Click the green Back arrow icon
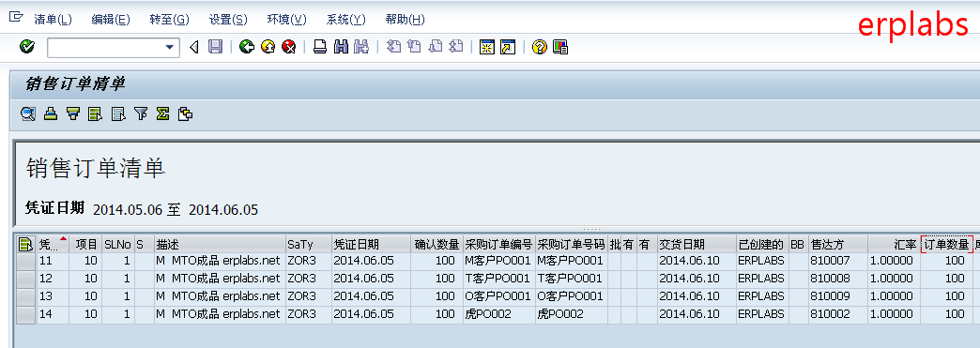Screen dimensions: 980x348 [x=247, y=47]
